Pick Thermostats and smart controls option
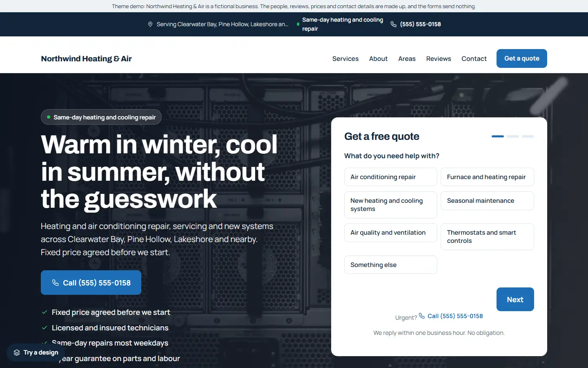The height and width of the screenshot is (368, 588). tap(487, 237)
